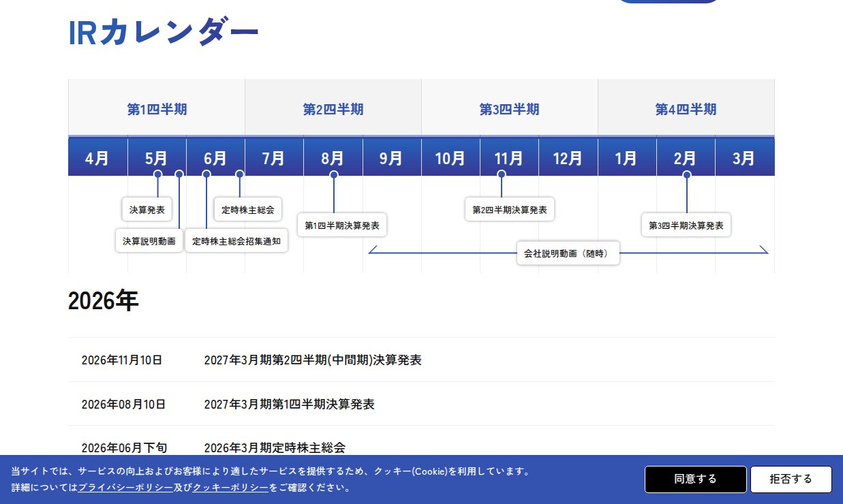Select the 第3四半期 header cell
843x504 pixels.
[509, 109]
